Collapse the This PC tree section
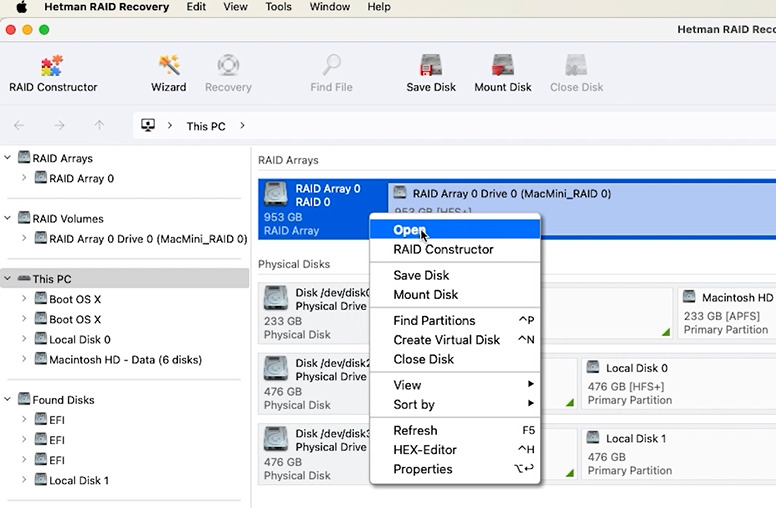This screenshot has height=508, width=776. pyautogui.click(x=7, y=278)
